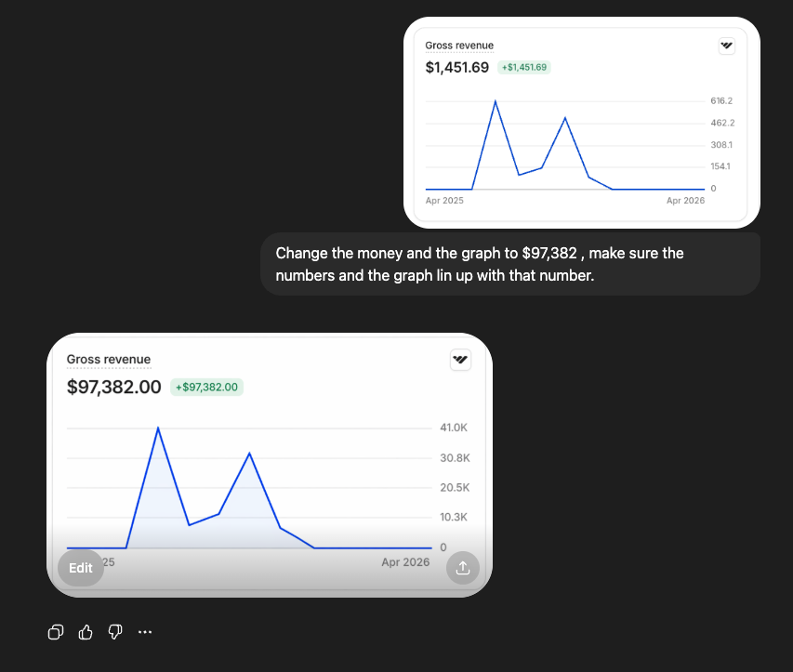Give the response a thumbs down
This screenshot has height=672, width=793.
pyautogui.click(x=115, y=632)
